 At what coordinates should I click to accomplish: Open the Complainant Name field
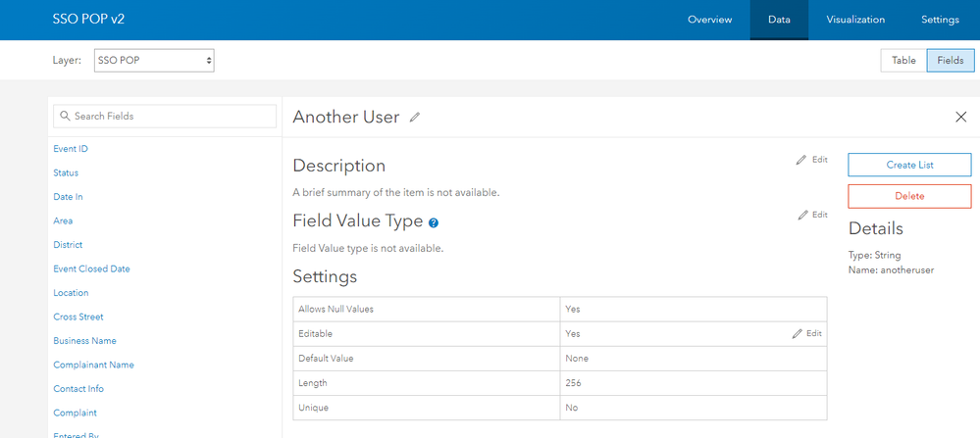(x=93, y=365)
